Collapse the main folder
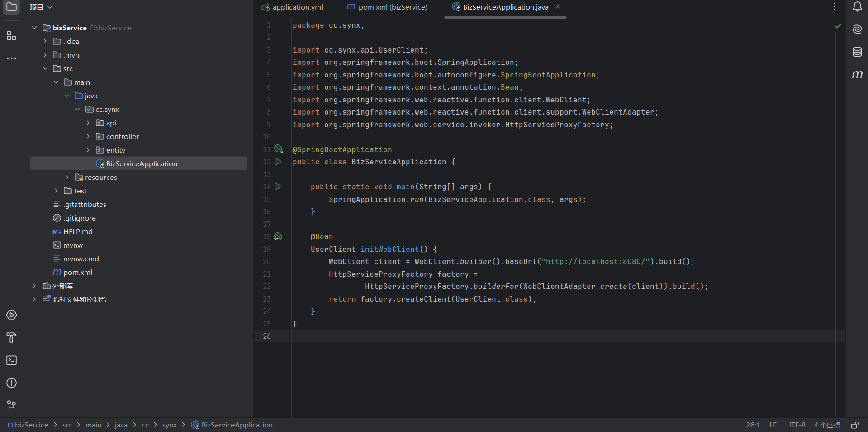Screen dimensions: 868x432 [56, 82]
